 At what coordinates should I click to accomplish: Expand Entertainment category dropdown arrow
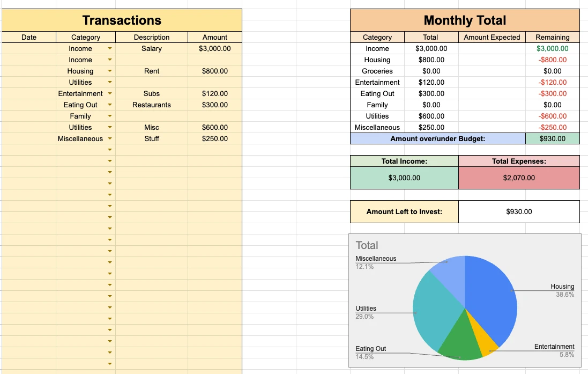tap(110, 93)
